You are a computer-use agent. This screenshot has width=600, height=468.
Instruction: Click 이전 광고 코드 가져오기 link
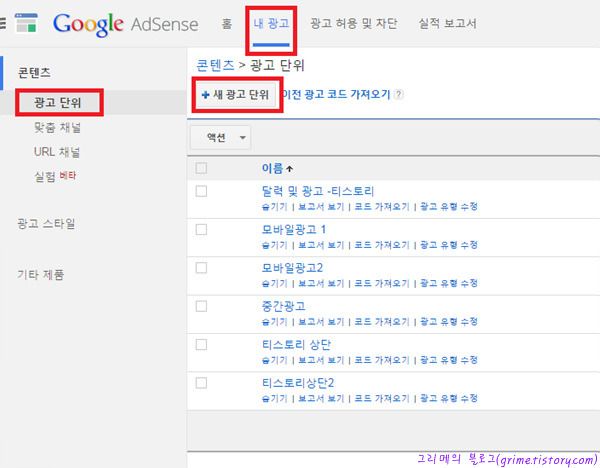point(336,94)
